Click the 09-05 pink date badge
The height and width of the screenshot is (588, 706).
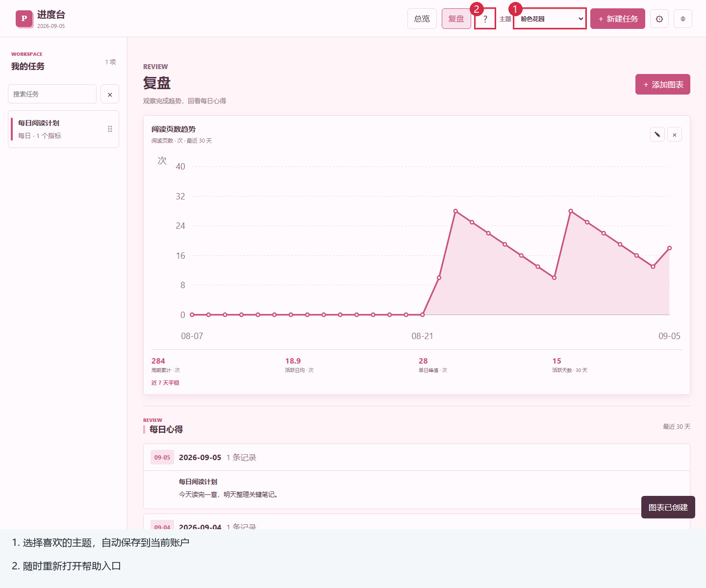(x=162, y=457)
